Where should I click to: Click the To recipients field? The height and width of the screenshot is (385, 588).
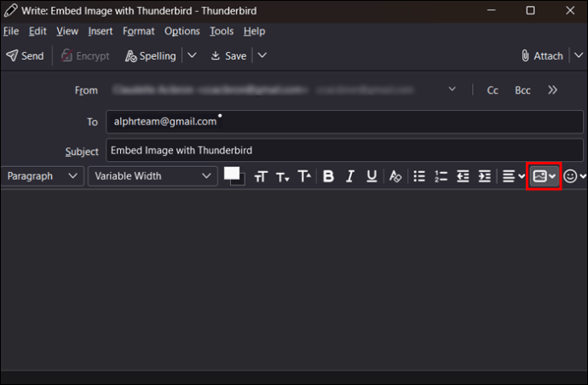tap(344, 122)
